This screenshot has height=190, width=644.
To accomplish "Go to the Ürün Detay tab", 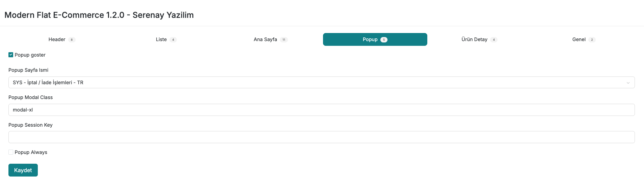I will pos(474,39).
